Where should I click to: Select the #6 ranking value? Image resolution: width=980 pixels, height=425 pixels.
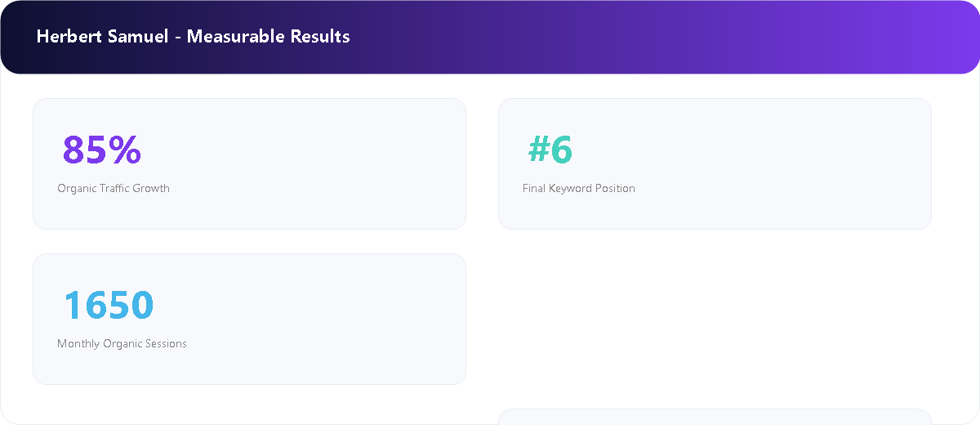[x=550, y=150]
